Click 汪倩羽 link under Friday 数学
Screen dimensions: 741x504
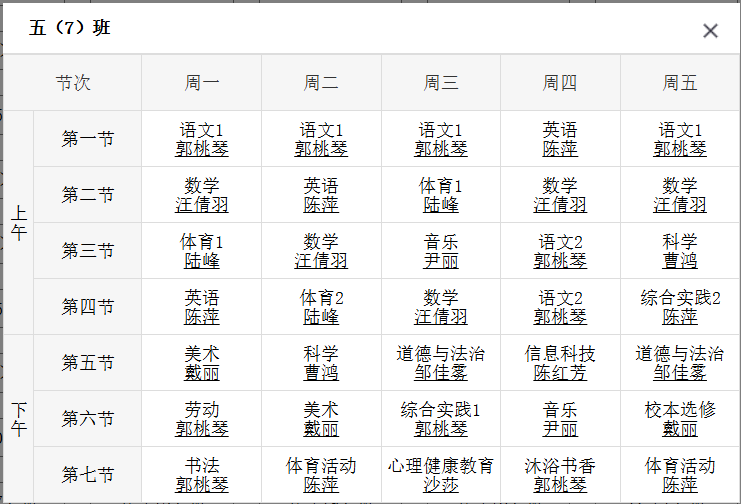(680, 205)
